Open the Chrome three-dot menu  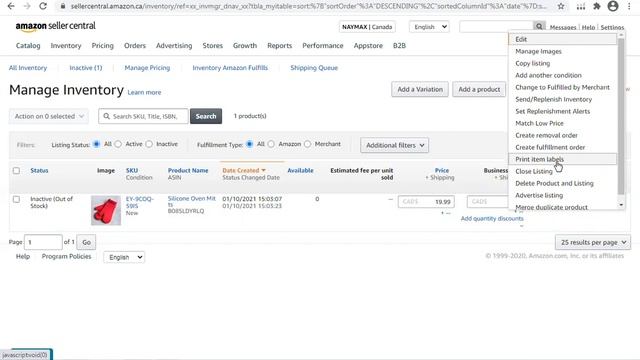(629, 6)
